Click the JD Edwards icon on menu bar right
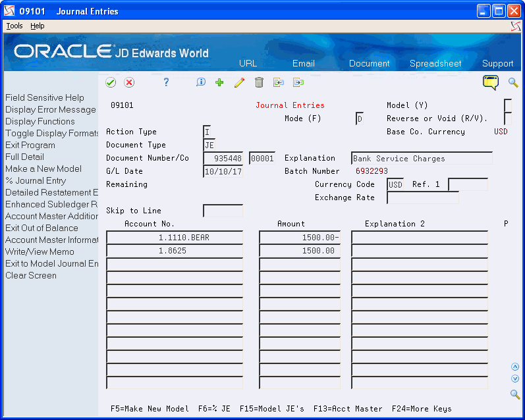This screenshot has height=420, width=525. [x=516, y=26]
